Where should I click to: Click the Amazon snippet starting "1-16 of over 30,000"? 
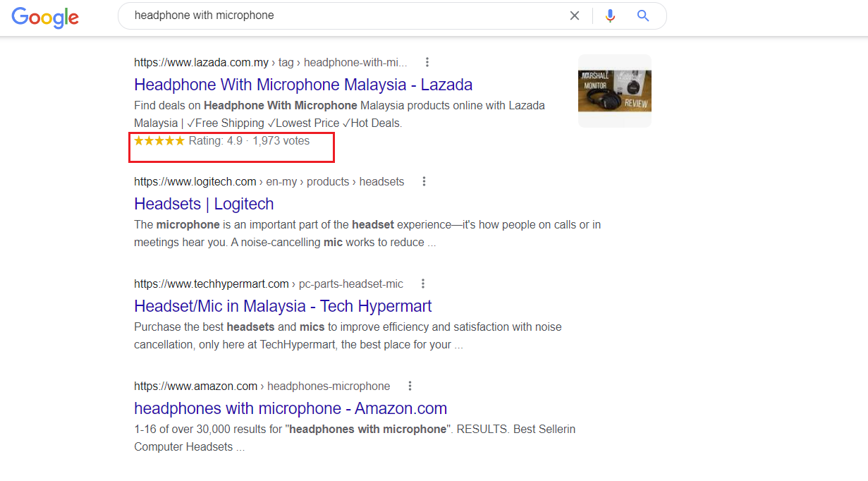[x=355, y=438]
